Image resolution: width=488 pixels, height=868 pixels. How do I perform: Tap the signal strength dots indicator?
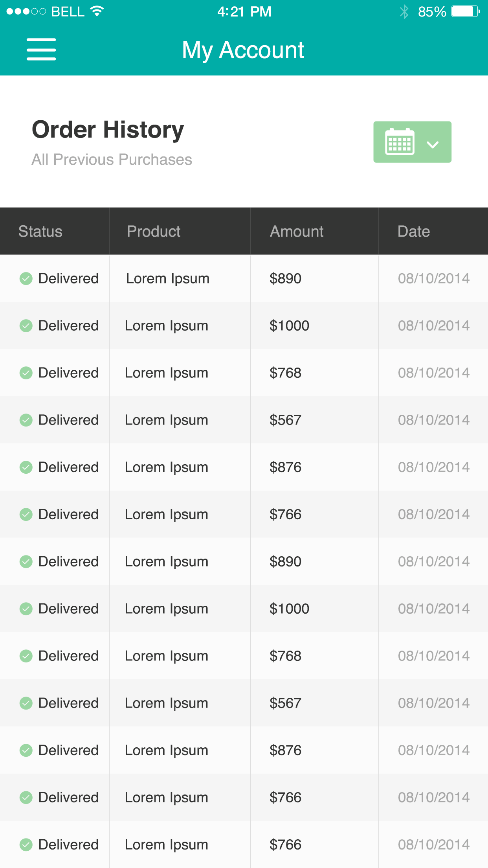[26, 11]
